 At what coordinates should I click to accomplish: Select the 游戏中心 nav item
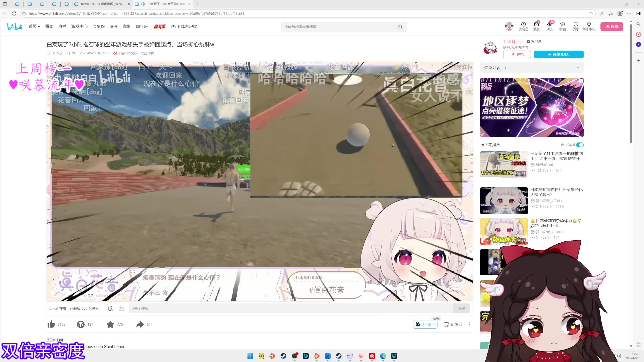(x=79, y=26)
